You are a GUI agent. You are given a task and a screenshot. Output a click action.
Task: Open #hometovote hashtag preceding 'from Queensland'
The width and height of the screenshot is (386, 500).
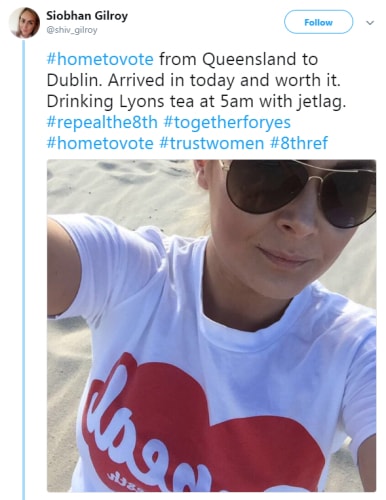(100, 59)
